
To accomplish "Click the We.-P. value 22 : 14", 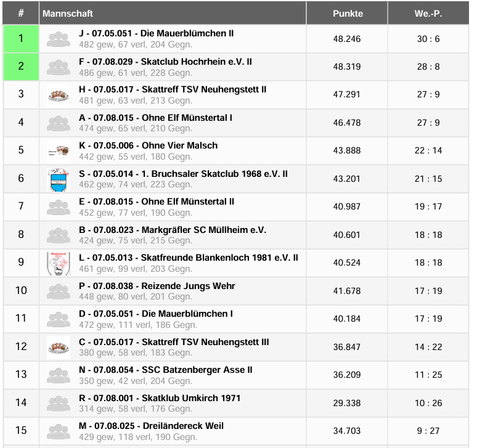I will point(428,150).
